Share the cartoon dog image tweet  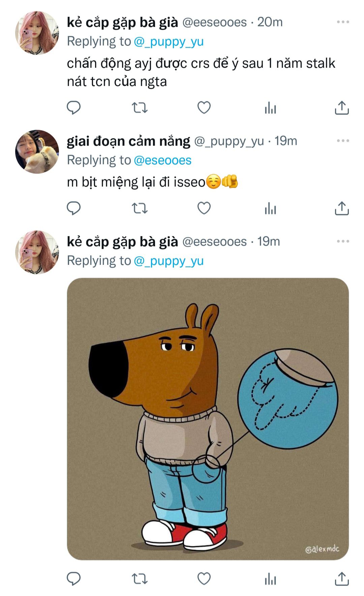(341, 578)
